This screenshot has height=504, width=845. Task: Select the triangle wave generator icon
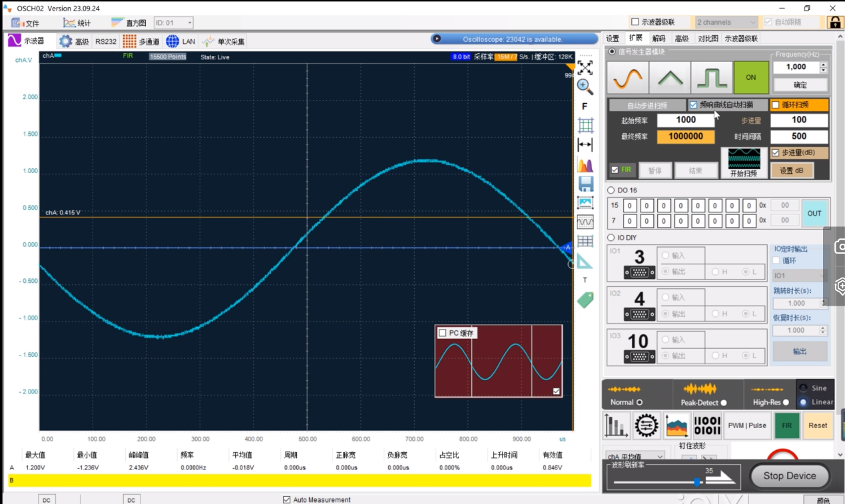[x=669, y=78]
